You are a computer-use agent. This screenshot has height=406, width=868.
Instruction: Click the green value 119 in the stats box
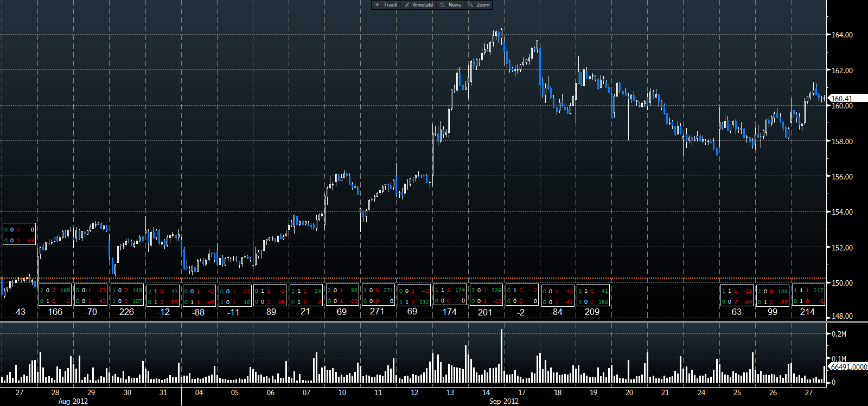click(x=137, y=291)
